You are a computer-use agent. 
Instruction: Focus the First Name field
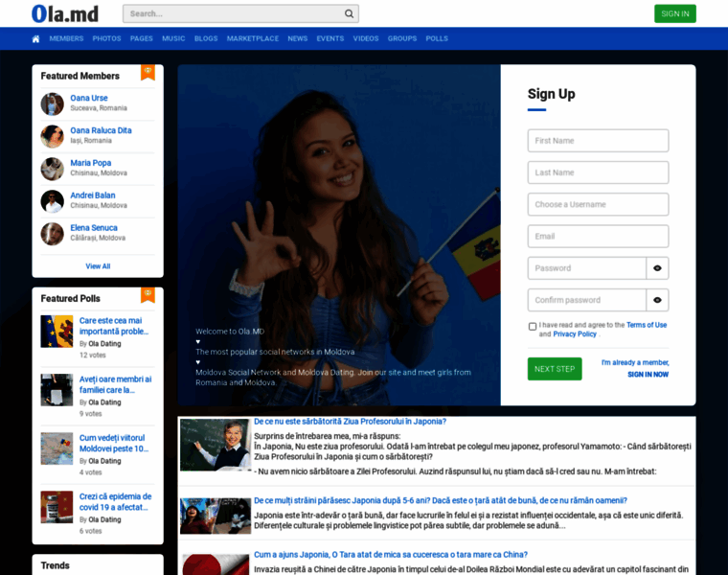[598, 141]
